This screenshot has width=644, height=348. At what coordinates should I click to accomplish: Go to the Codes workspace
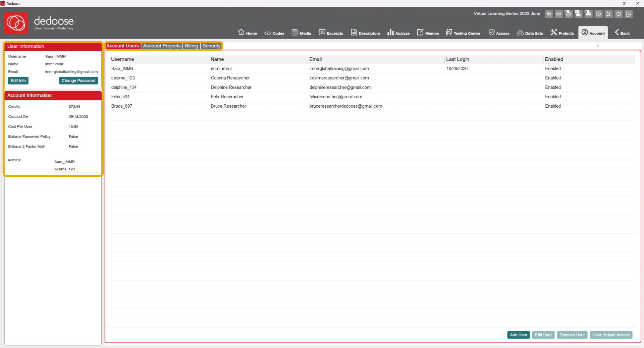[x=274, y=33]
